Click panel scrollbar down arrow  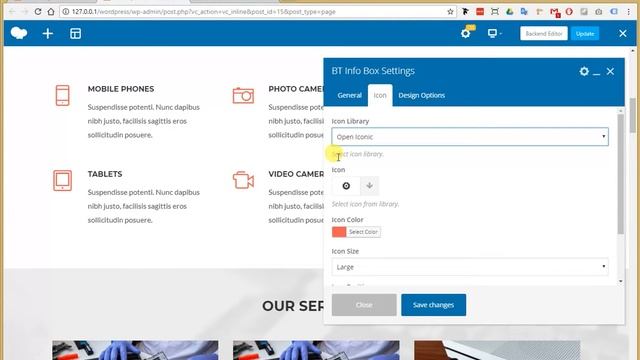point(621,281)
